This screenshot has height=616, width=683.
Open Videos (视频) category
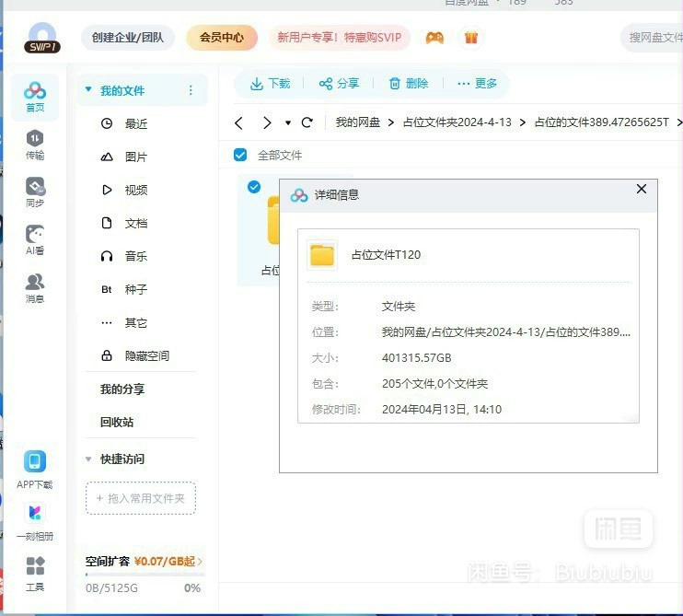(x=136, y=190)
